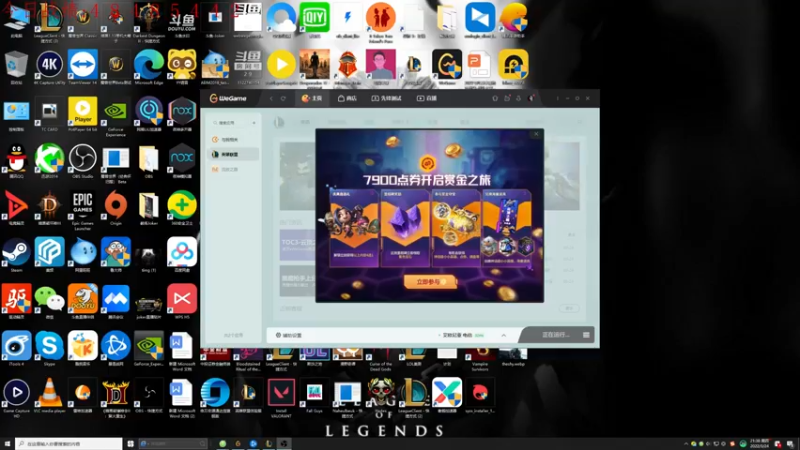Select 英雄联盟 in the WeGame sidebar
This screenshot has width=800, height=450.
click(234, 154)
